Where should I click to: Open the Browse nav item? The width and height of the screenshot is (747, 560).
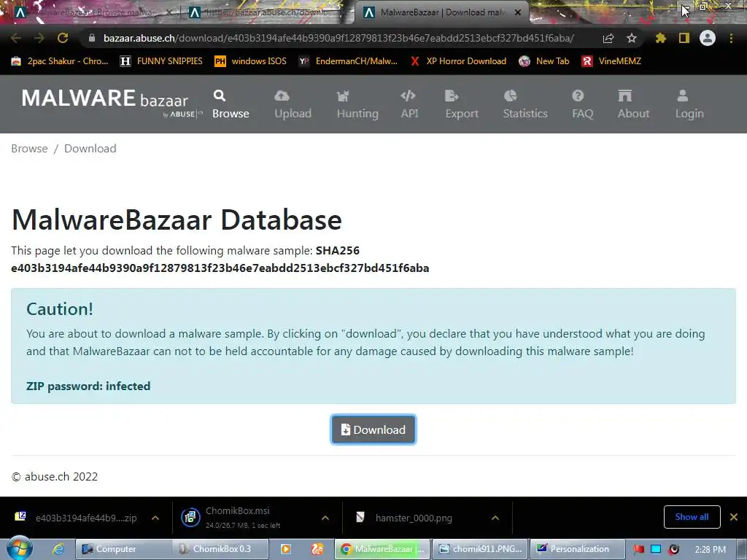pos(231,104)
